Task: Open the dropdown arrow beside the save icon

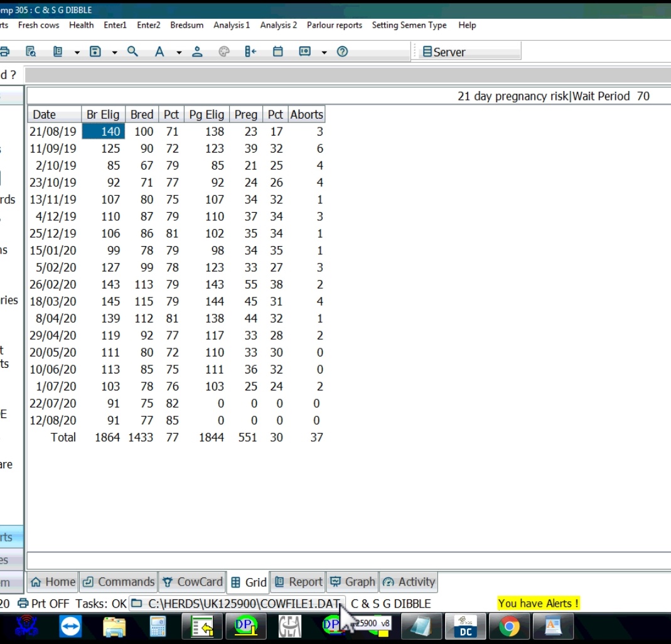Action: [x=115, y=52]
